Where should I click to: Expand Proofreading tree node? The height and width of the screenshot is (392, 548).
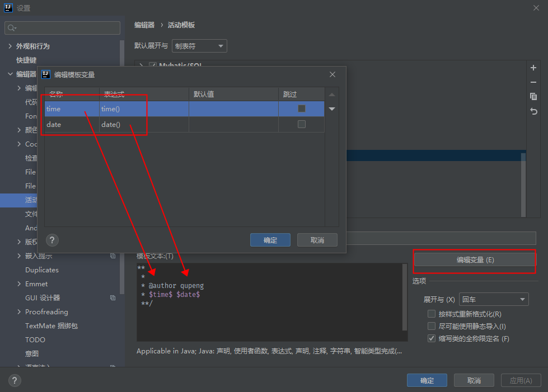coord(19,311)
